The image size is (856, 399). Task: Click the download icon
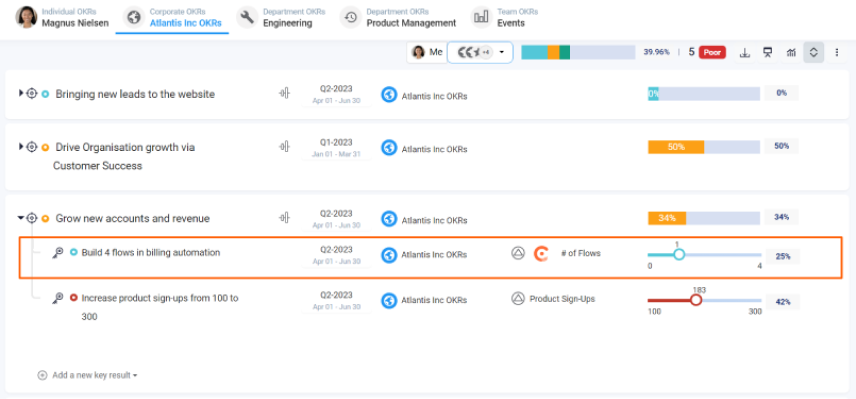pos(745,52)
